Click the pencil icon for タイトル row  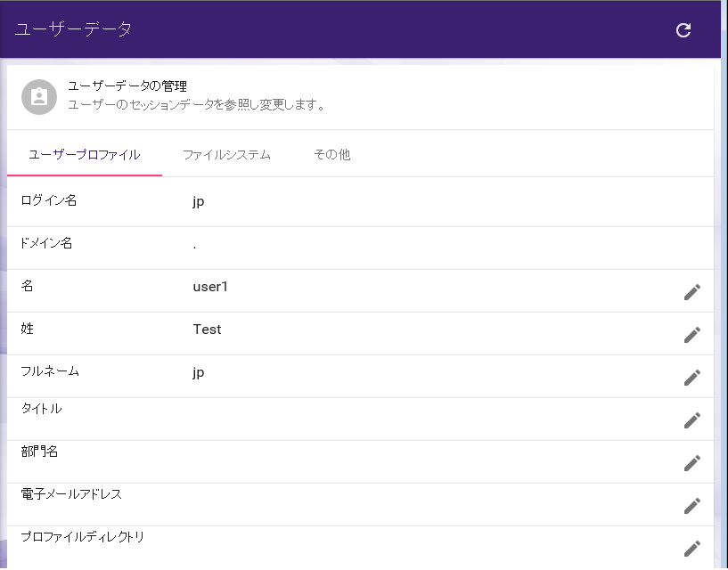click(691, 420)
